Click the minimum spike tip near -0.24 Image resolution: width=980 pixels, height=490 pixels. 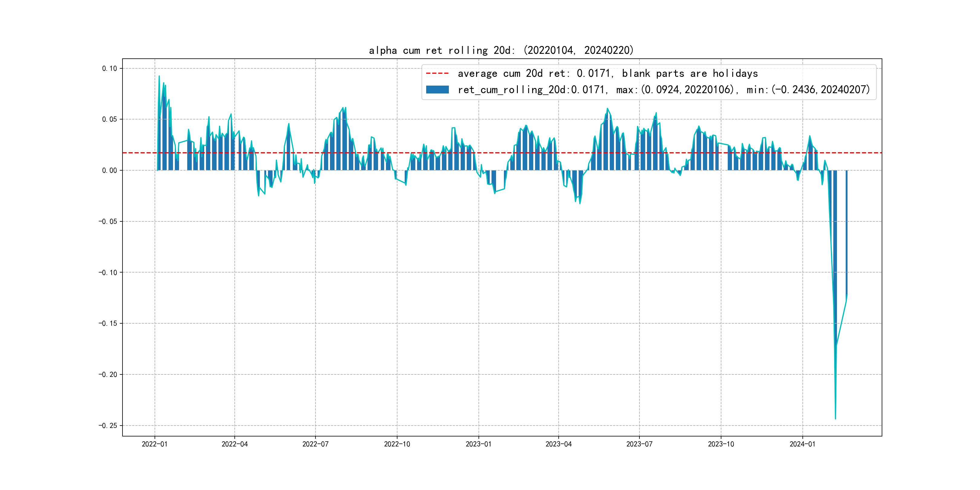(835, 419)
